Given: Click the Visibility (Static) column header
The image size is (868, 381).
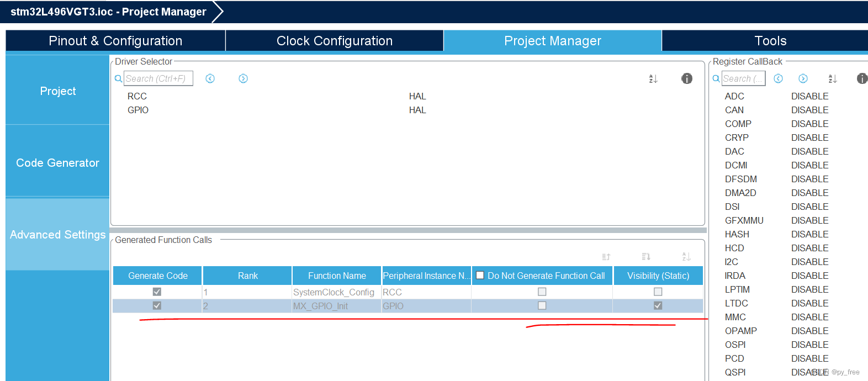Looking at the screenshot, I should pos(658,276).
